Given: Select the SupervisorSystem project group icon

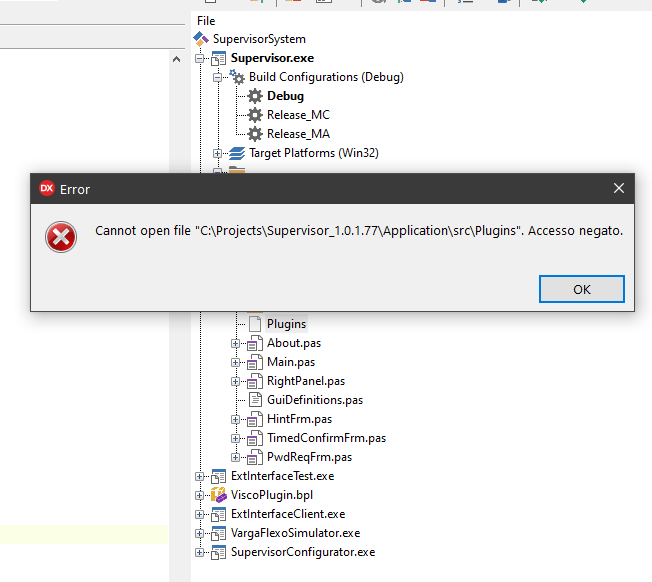Looking at the screenshot, I should (201, 39).
